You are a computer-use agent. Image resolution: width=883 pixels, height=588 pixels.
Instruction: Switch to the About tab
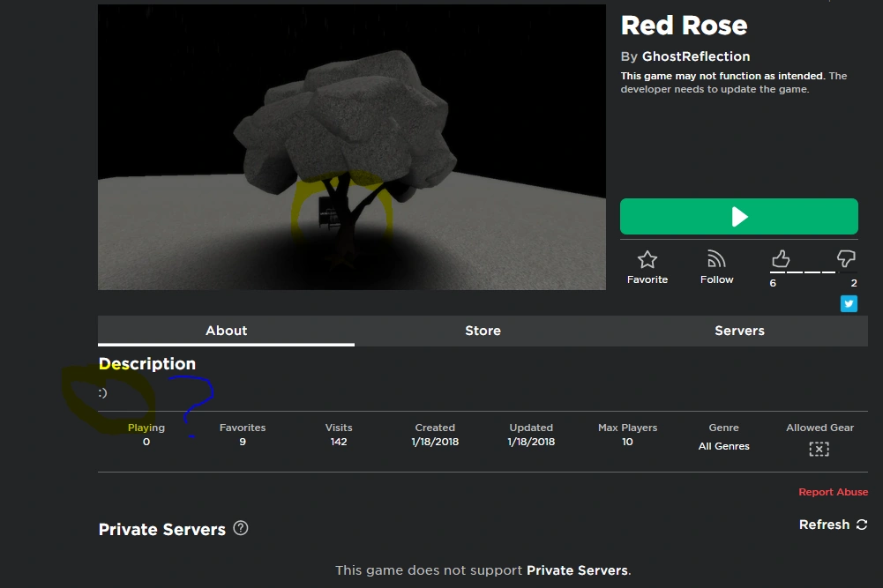click(x=227, y=331)
